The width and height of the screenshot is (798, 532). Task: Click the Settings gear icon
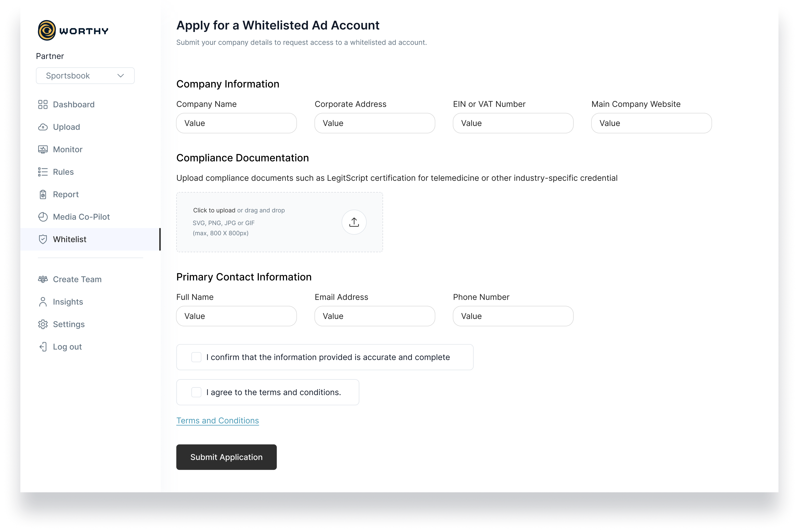click(x=43, y=324)
